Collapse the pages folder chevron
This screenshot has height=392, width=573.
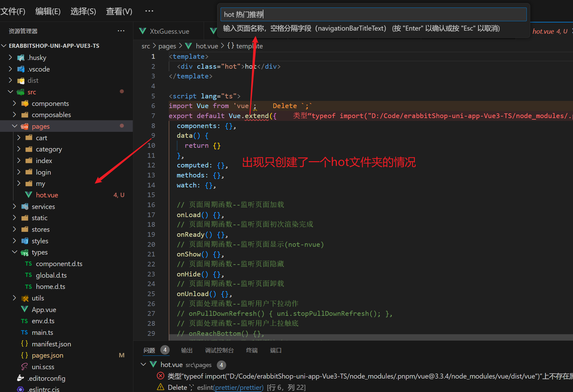14,126
